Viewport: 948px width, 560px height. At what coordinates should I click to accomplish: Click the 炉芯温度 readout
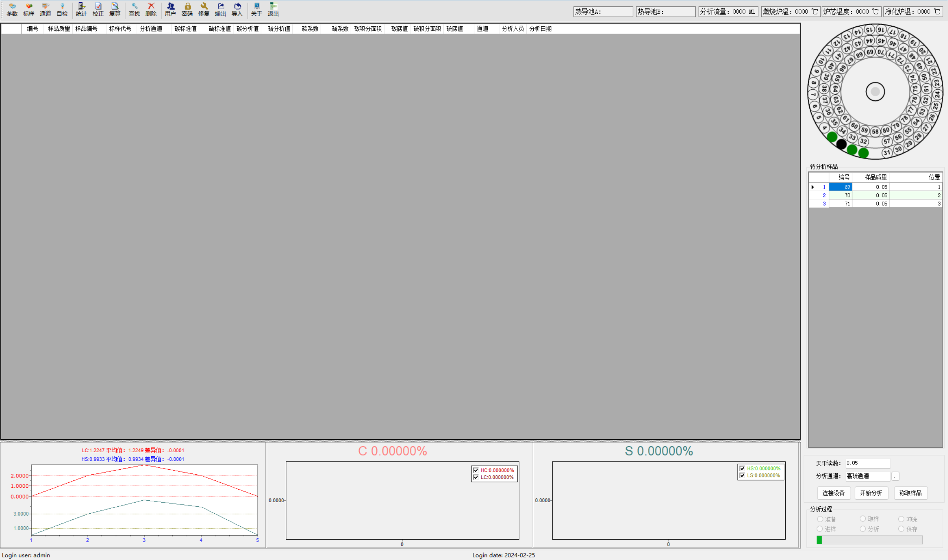851,12
